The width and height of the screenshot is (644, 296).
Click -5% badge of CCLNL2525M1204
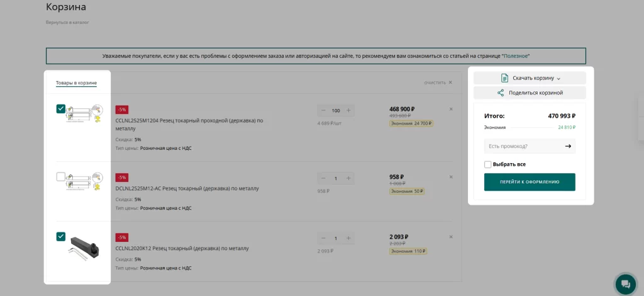[122, 110]
